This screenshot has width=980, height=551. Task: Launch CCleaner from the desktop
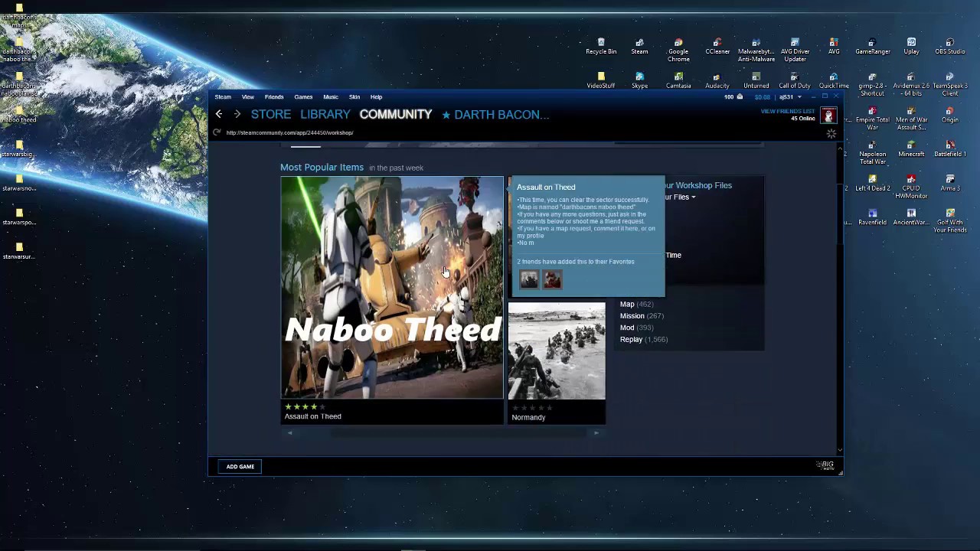pos(717,47)
